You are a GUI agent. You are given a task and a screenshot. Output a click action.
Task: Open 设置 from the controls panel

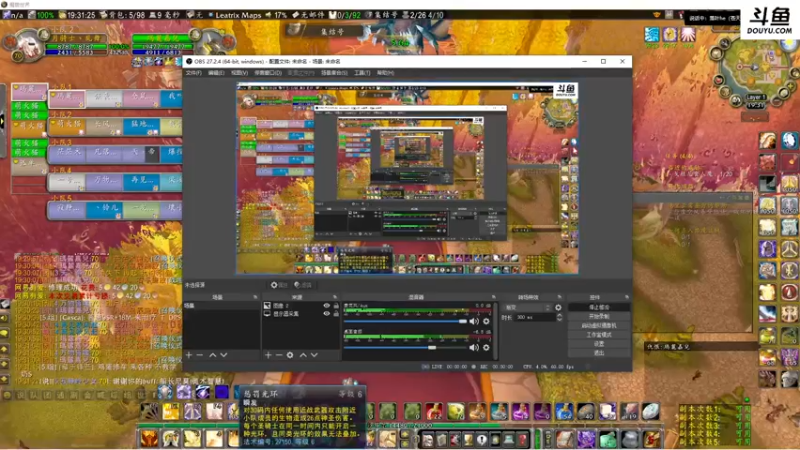pyautogui.click(x=598, y=344)
